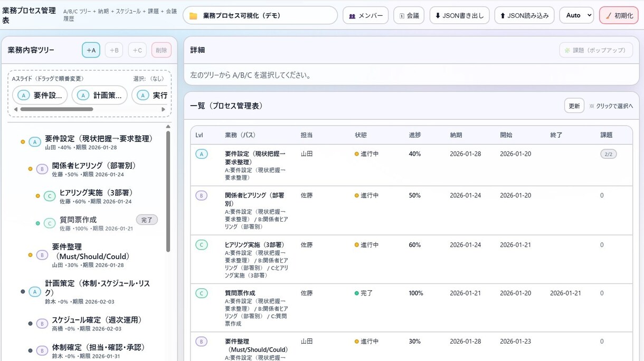Click the 関係者ヒアリング（部署別） task name in table
644x361 pixels.
253,199
